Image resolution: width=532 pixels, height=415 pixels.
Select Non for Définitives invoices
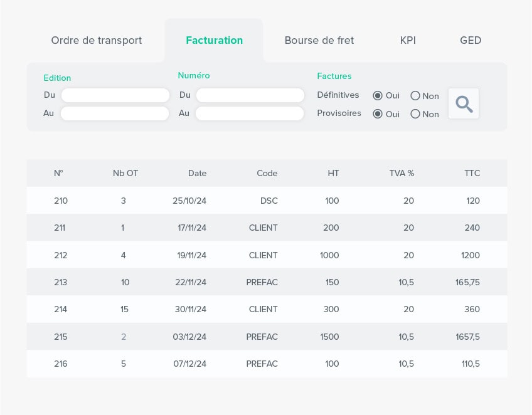pyautogui.click(x=415, y=95)
